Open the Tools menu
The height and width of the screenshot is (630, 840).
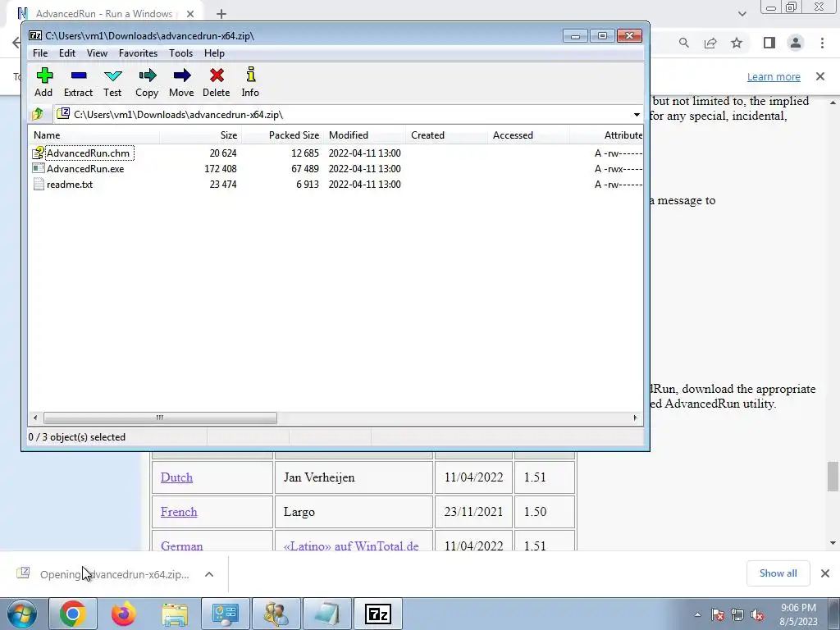click(180, 53)
